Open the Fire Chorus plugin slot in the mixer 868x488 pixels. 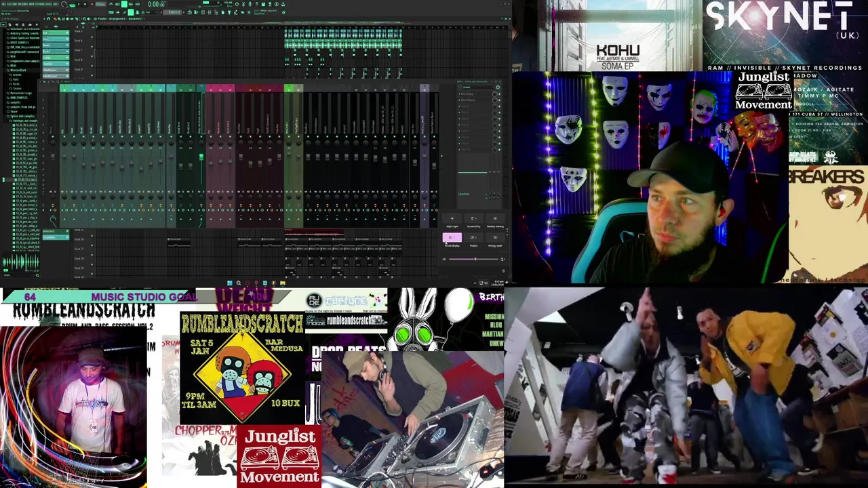pos(467,100)
